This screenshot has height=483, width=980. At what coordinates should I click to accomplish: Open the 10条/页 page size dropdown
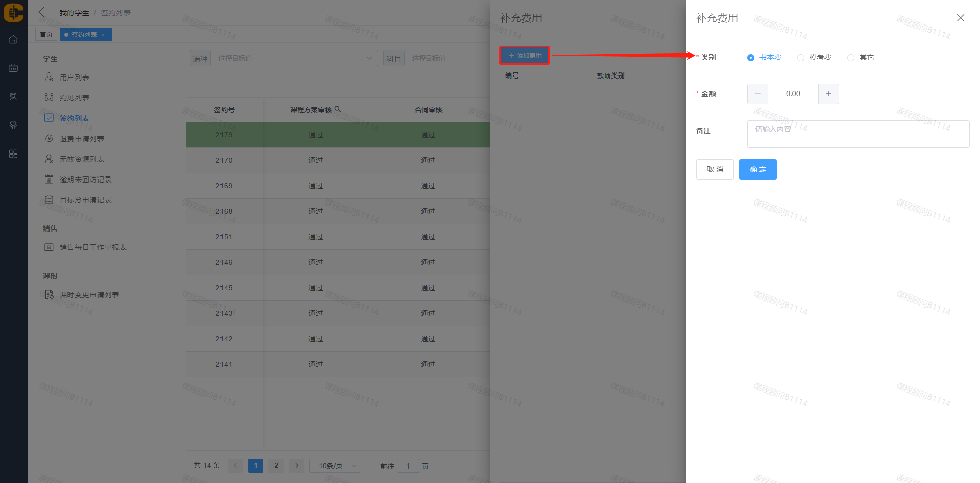[335, 466]
